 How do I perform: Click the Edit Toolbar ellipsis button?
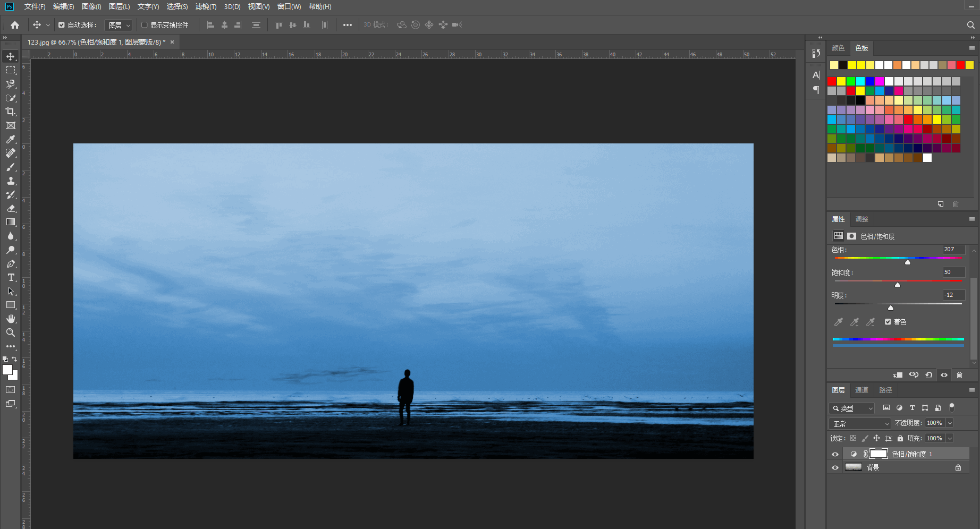click(11, 346)
